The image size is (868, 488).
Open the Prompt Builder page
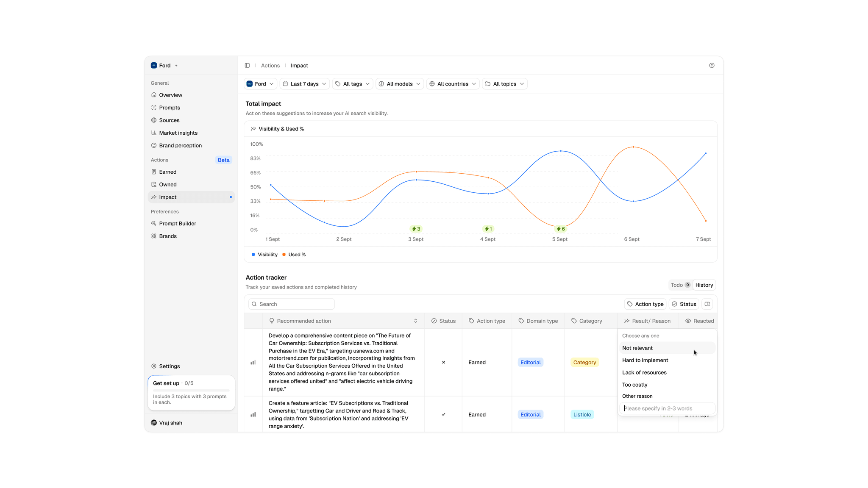177,224
